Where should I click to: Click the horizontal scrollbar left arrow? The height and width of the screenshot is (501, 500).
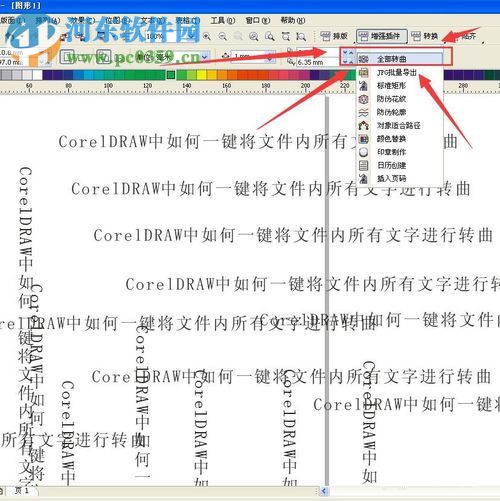pos(324,491)
